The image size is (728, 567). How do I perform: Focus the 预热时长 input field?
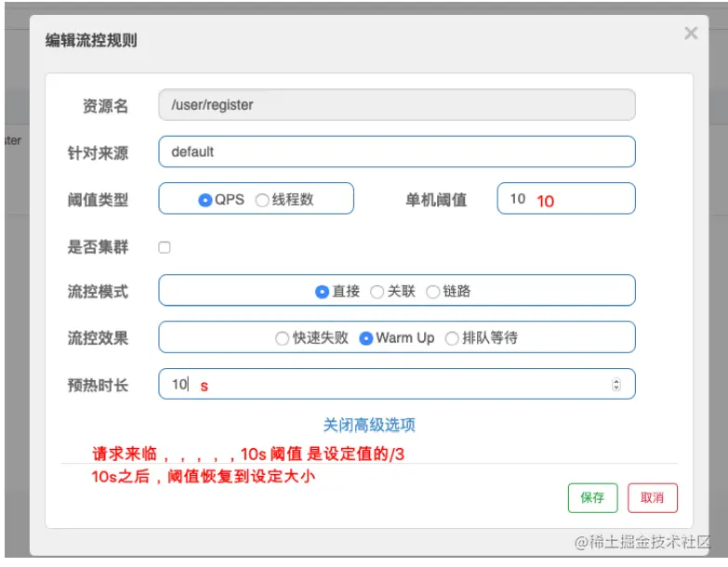(396, 384)
